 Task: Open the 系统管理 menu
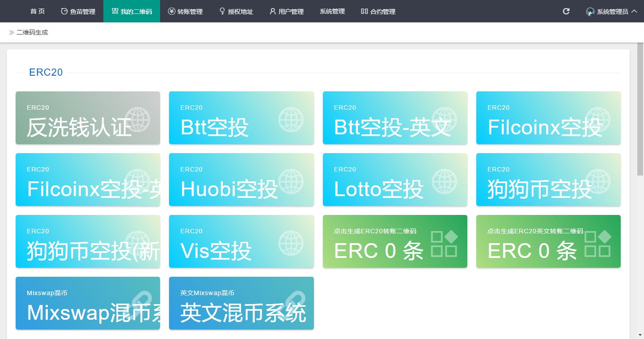click(332, 11)
